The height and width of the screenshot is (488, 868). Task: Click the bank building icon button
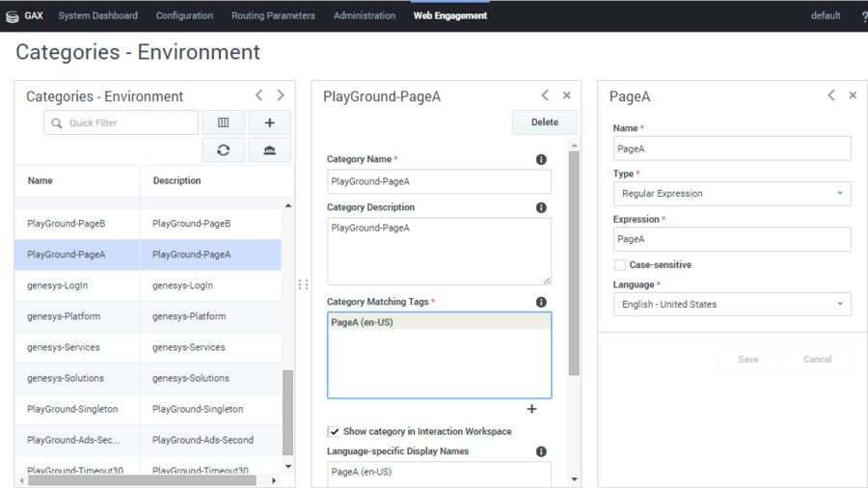[x=270, y=149]
